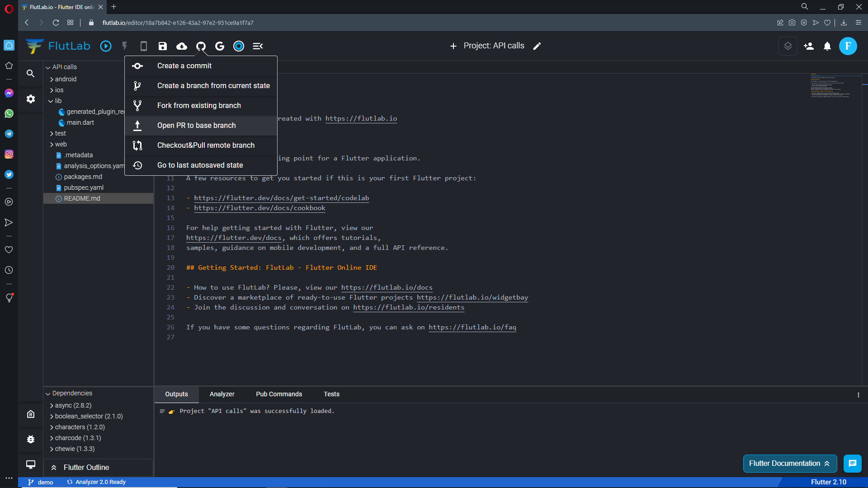Expand the android folder

tap(52, 80)
